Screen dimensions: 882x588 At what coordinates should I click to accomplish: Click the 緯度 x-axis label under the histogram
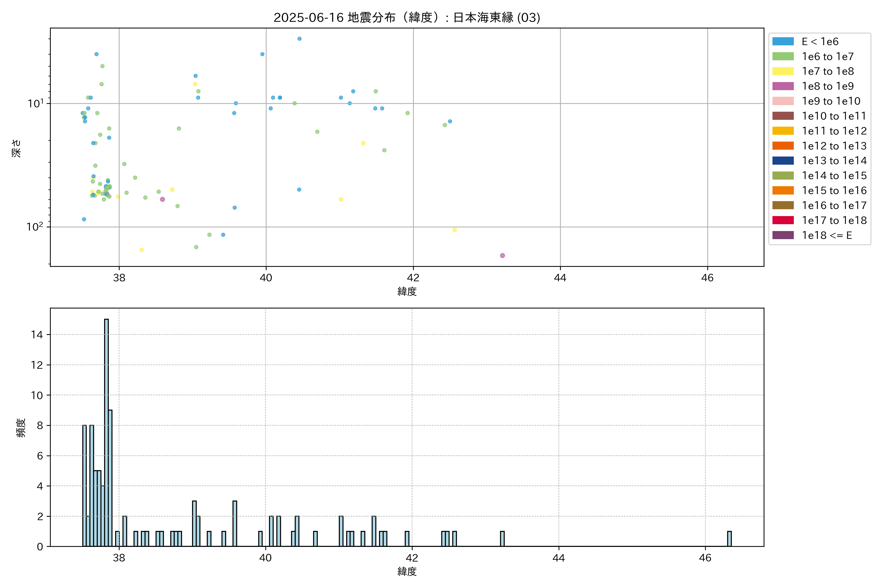(407, 572)
